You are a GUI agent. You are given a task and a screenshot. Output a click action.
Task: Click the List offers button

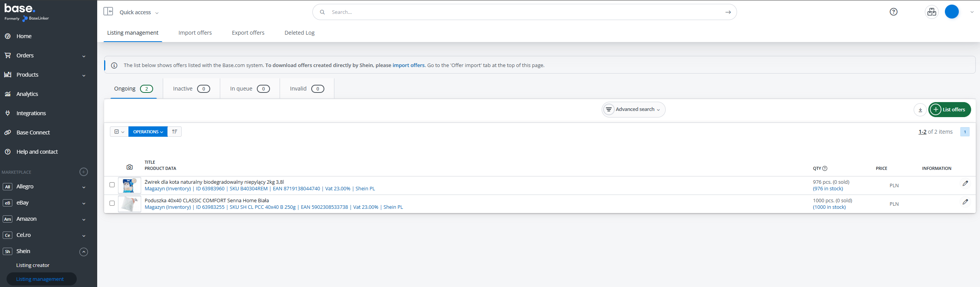[x=949, y=110]
